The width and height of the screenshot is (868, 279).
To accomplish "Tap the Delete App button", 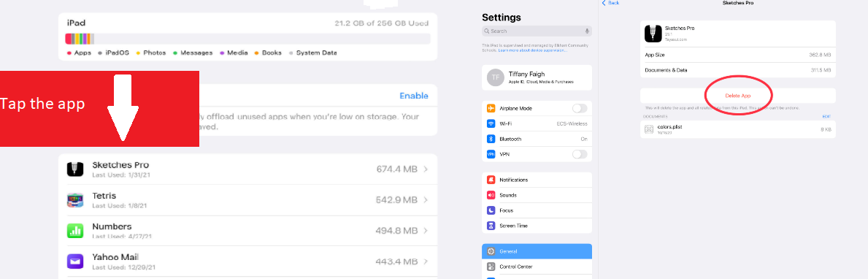I will pyautogui.click(x=738, y=96).
